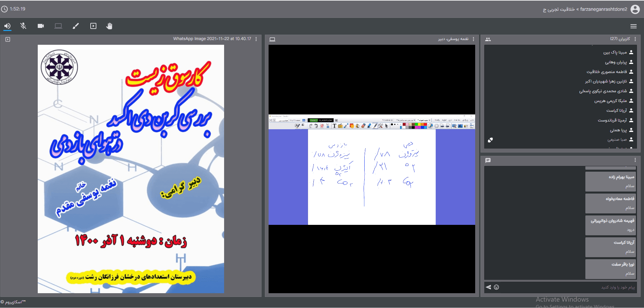644x308 pixels.
Task: Toggle the speaker volume icon
Action: [x=7, y=26]
